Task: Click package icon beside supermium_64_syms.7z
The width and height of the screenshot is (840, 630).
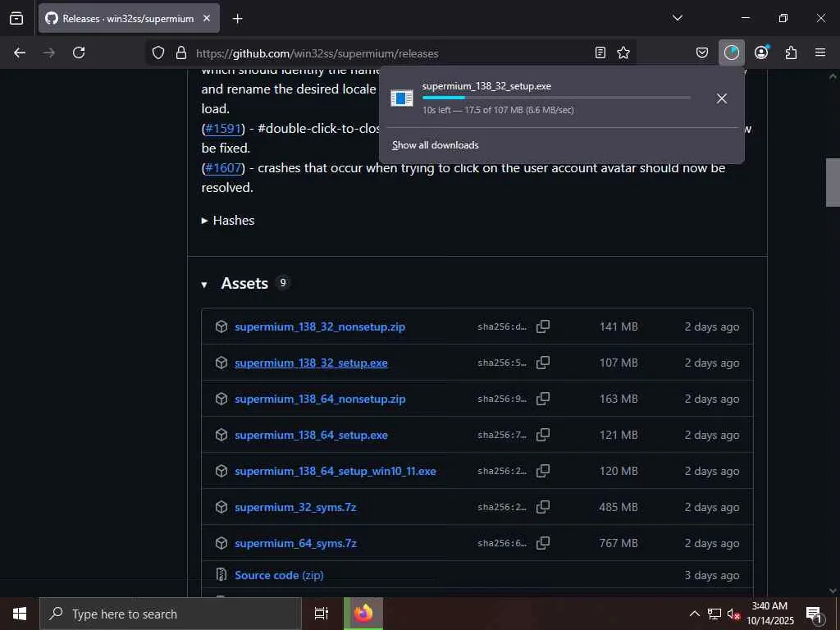Action: tap(221, 543)
